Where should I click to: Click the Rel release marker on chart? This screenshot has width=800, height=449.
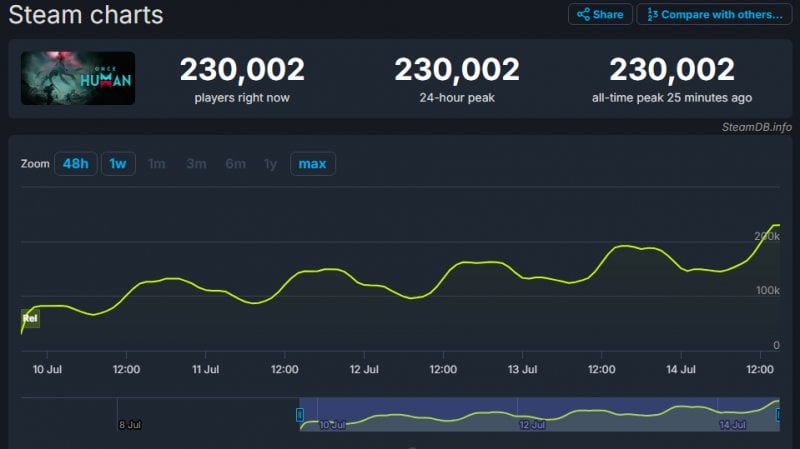pos(30,319)
